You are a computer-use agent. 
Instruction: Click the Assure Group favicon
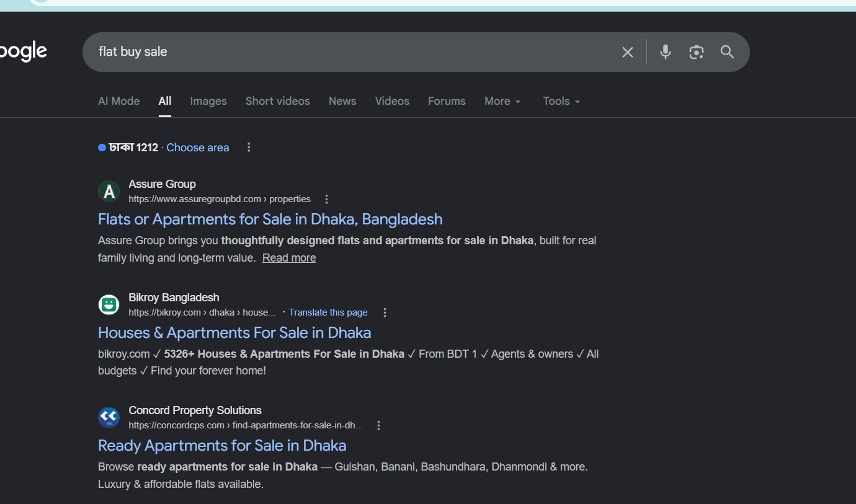(109, 191)
